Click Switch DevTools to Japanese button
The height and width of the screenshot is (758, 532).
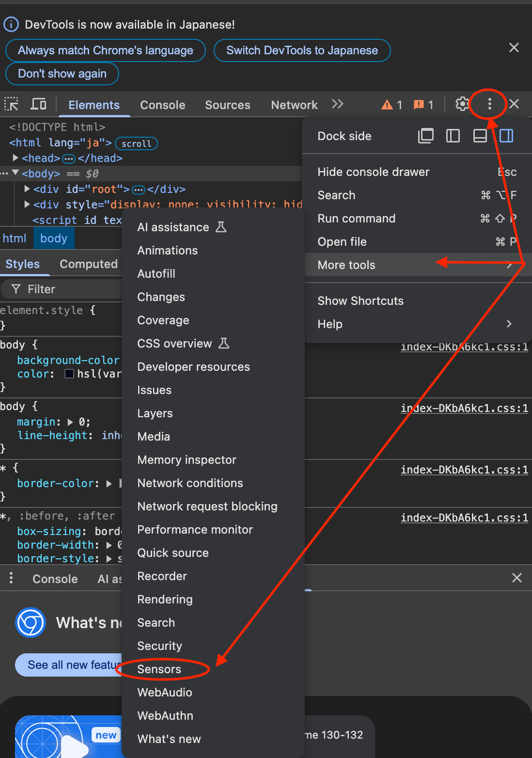[x=302, y=50]
